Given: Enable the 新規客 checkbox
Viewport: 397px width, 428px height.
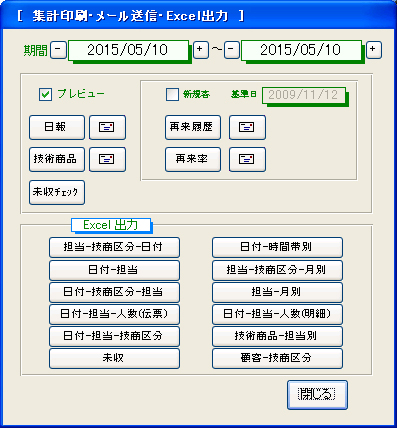Looking at the screenshot, I should click(x=172, y=94).
